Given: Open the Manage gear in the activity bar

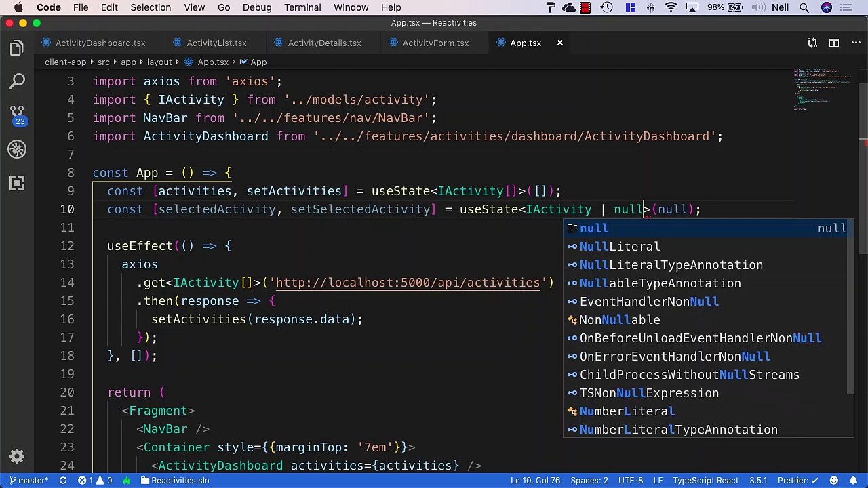Looking at the screenshot, I should pyautogui.click(x=17, y=456).
